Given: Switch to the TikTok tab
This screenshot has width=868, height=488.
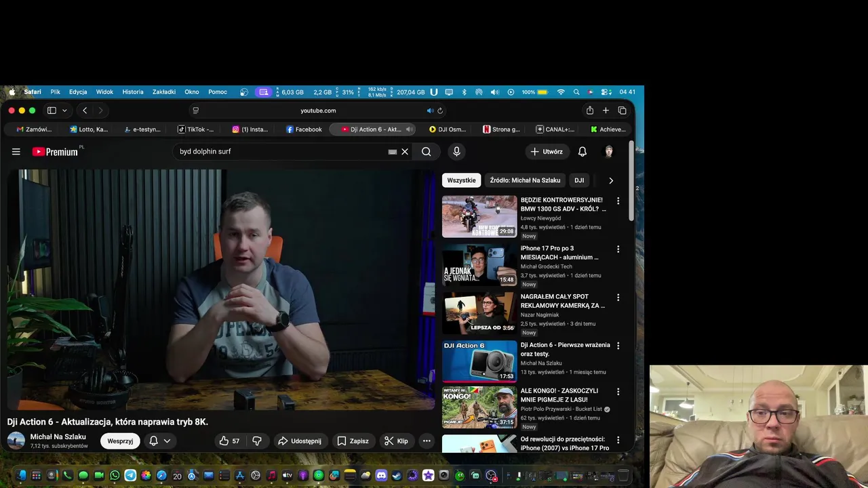Looking at the screenshot, I should tap(195, 129).
